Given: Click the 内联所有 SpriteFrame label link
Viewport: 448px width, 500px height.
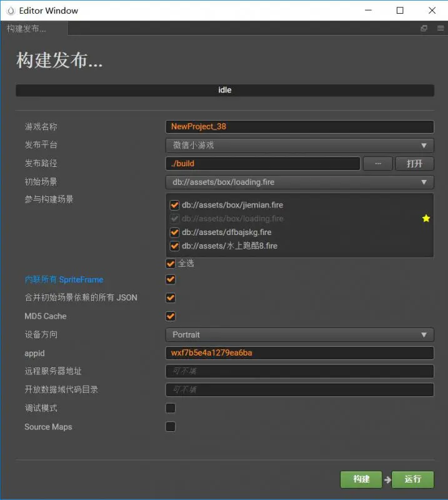Looking at the screenshot, I should [x=64, y=279].
